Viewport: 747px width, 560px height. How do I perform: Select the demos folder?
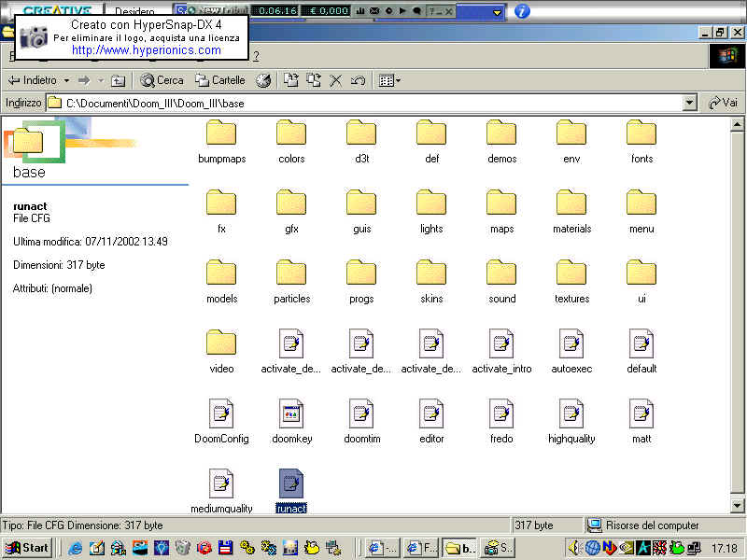pyautogui.click(x=501, y=142)
